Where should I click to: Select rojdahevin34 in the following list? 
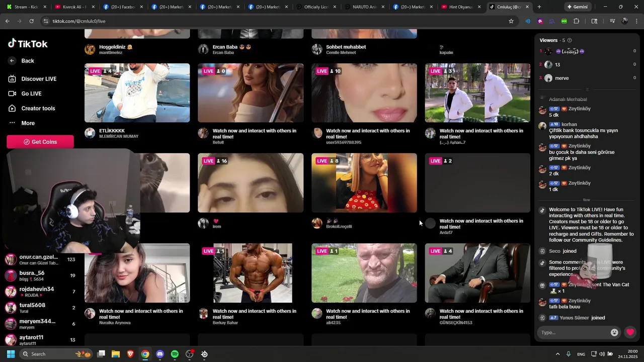click(40, 292)
